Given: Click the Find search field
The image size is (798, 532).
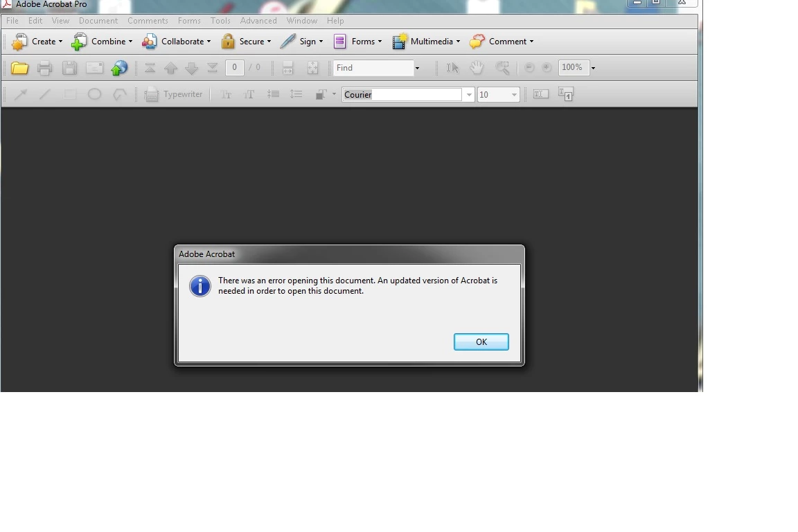Looking at the screenshot, I should point(373,68).
